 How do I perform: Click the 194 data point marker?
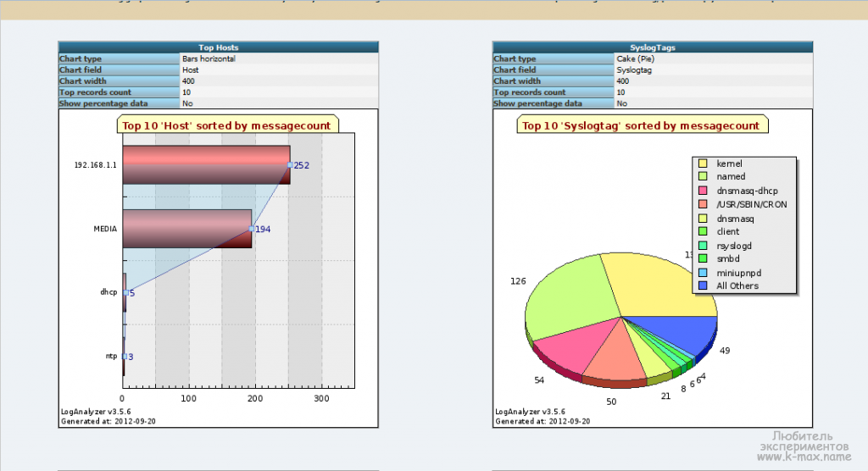[251, 229]
